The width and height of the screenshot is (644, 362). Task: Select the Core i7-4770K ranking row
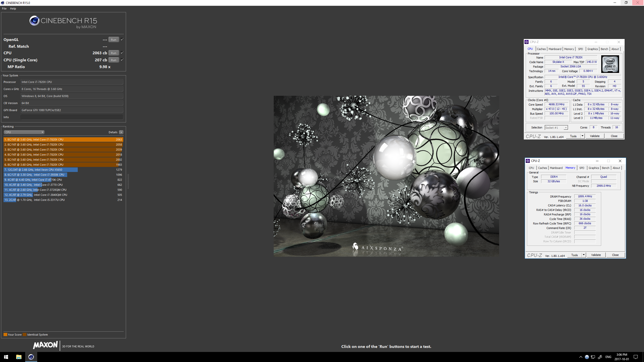[63, 180]
